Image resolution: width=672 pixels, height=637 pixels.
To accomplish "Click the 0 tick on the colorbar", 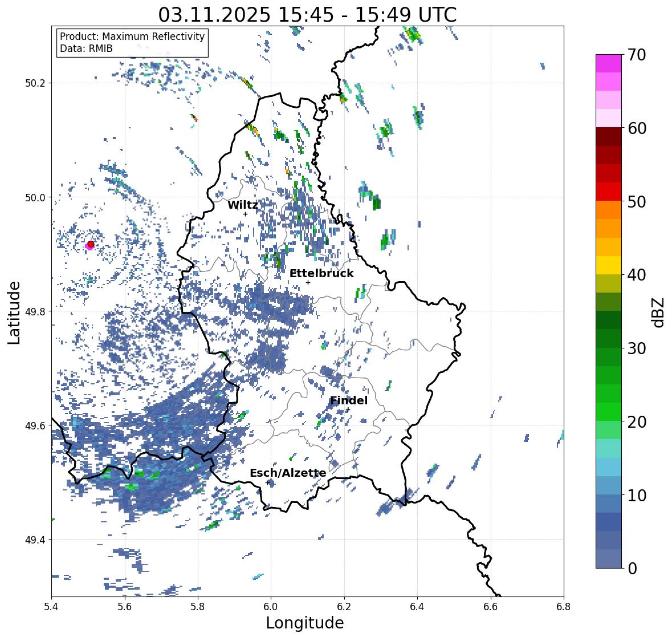I will (633, 569).
